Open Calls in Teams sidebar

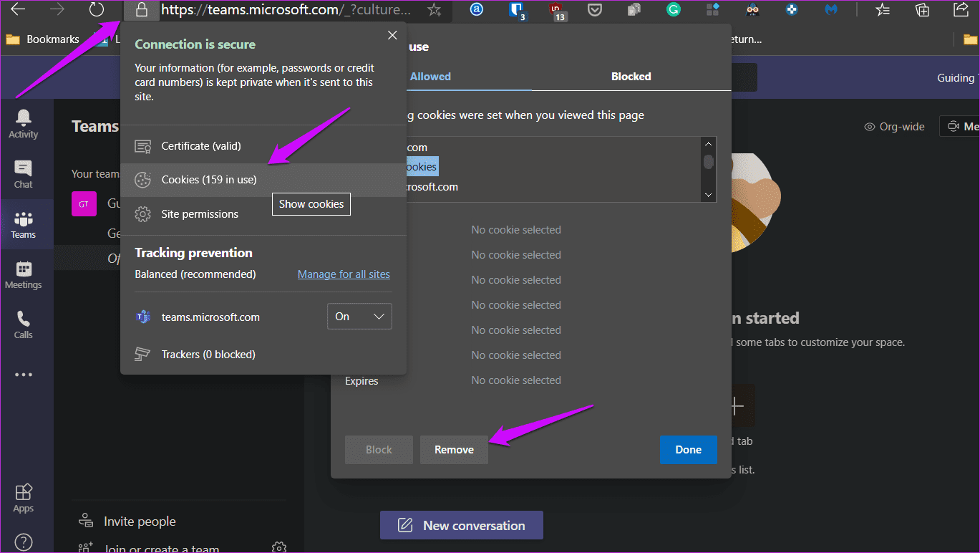tap(24, 324)
